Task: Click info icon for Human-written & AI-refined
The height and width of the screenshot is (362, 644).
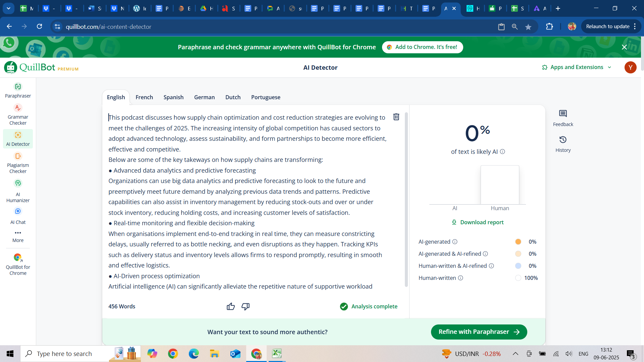Action: [x=491, y=266]
